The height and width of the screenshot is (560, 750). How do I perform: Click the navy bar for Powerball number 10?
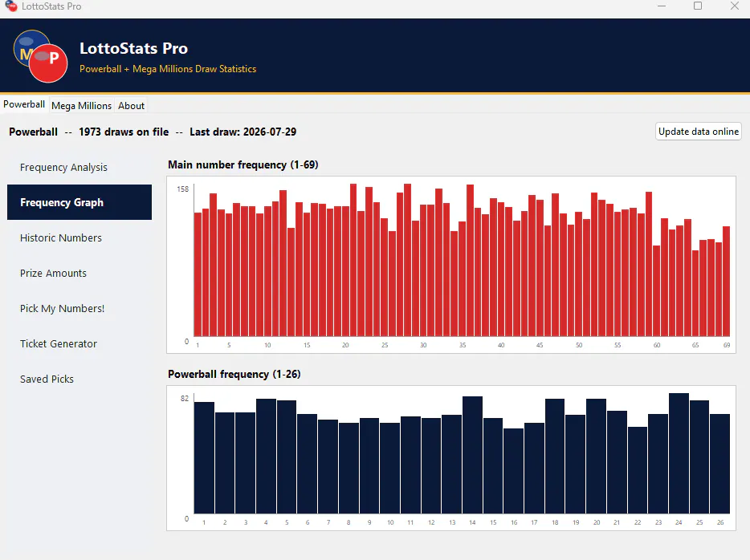(x=389, y=469)
